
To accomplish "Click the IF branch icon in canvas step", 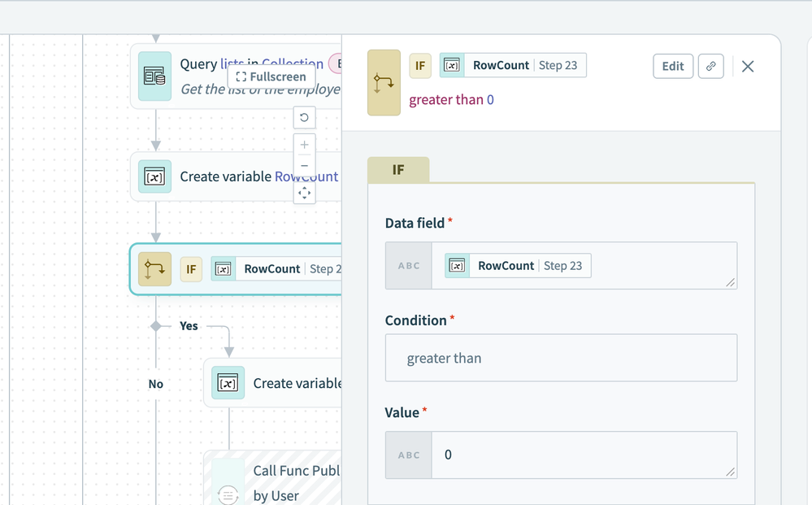I will point(154,269).
